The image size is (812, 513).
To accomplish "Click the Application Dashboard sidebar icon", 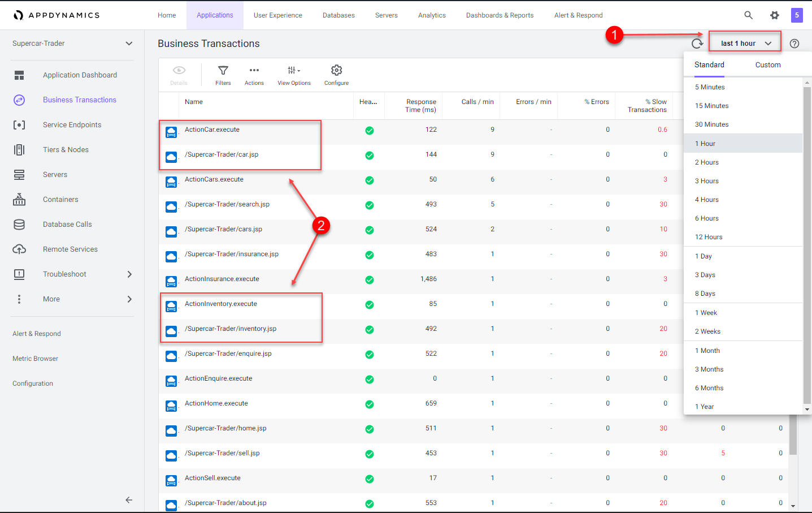I will point(19,75).
